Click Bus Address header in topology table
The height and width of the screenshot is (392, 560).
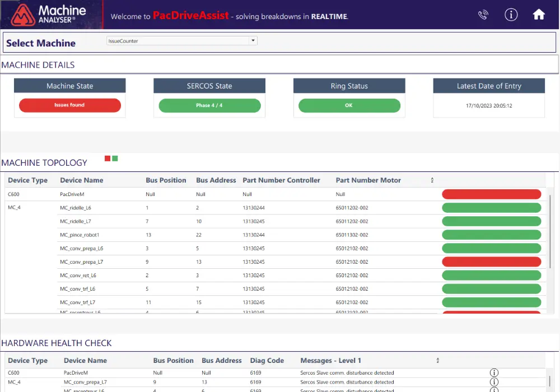(x=216, y=180)
